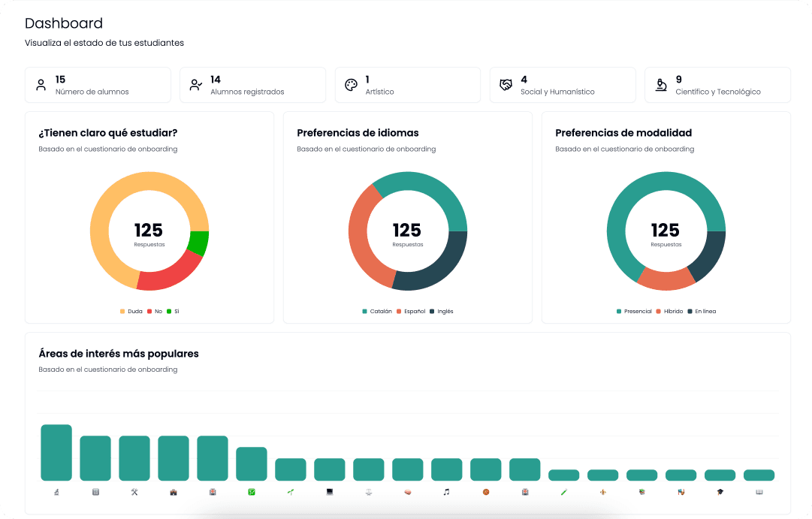
Task: Toggle the En línea legend entry
Action: [x=702, y=311]
